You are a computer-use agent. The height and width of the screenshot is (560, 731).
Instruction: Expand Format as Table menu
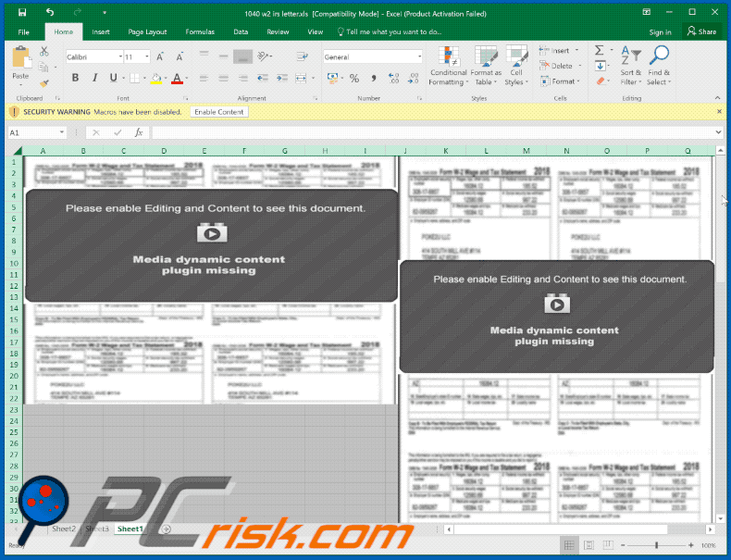[x=486, y=66]
